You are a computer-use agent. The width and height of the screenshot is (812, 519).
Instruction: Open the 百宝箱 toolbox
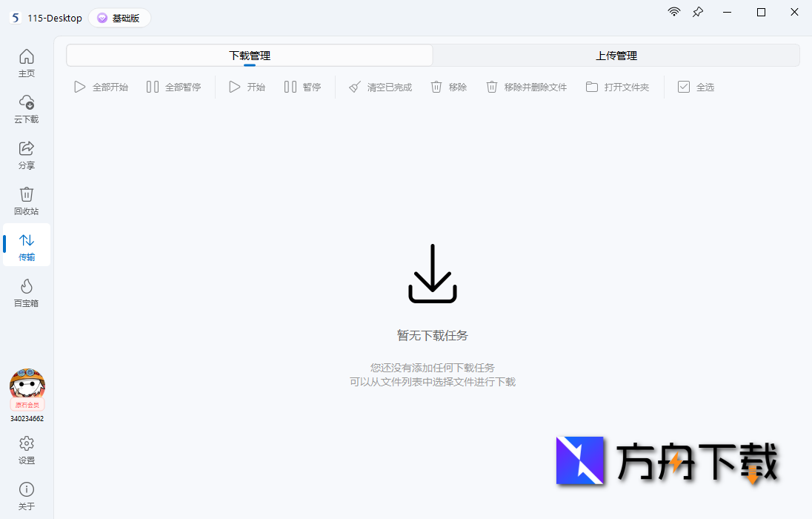[x=26, y=291]
